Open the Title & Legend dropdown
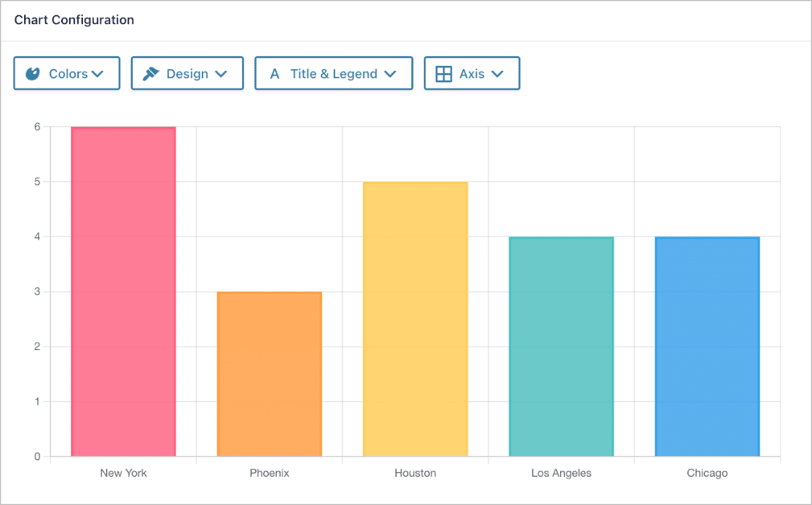 point(333,73)
